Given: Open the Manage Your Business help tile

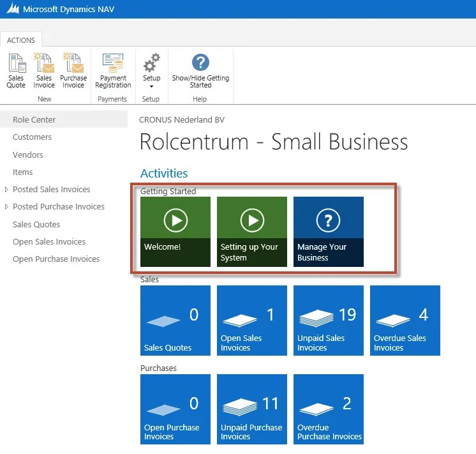Looking at the screenshot, I should 328,232.
